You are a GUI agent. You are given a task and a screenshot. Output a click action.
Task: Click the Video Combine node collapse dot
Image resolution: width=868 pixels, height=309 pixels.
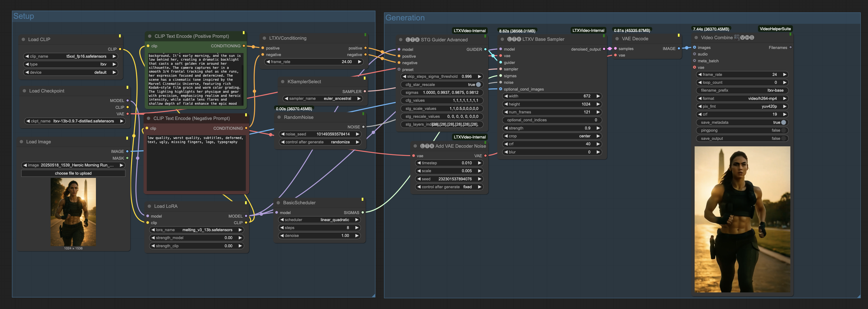696,38
